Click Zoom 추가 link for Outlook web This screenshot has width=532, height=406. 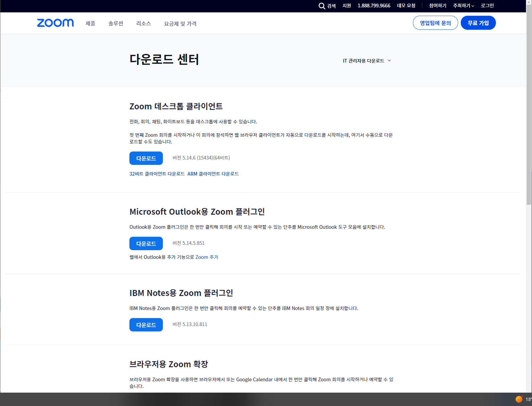207,257
